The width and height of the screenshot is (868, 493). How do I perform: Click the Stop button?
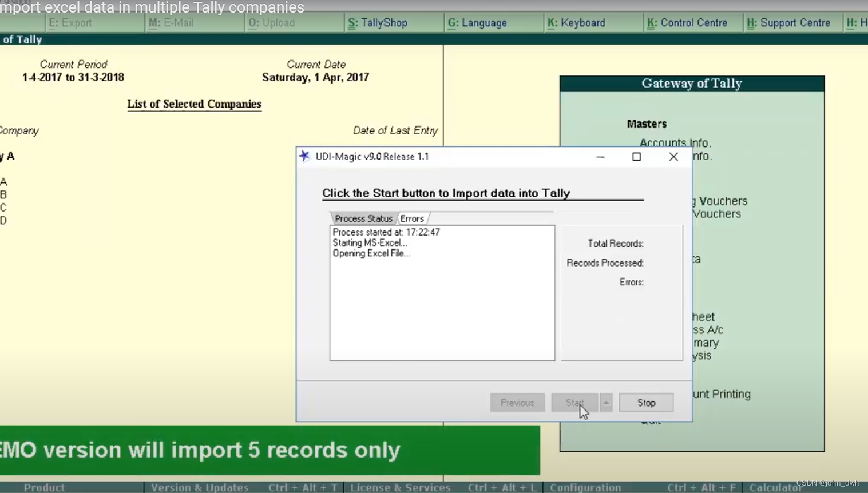(646, 403)
